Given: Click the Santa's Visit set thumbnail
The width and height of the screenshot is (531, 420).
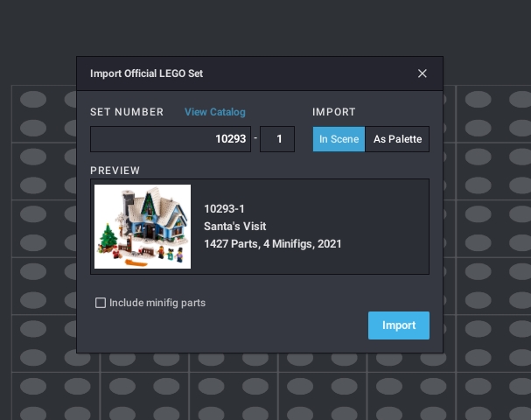Looking at the screenshot, I should click(143, 227).
